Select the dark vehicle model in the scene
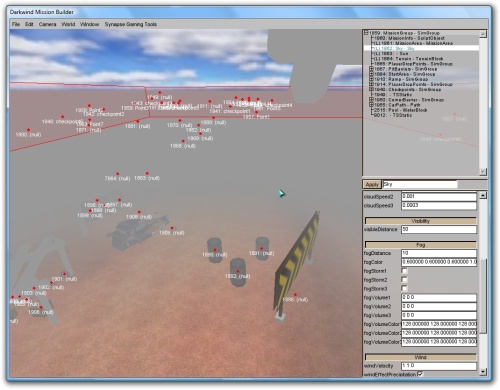This screenshot has width=500, height=390. click(138, 231)
